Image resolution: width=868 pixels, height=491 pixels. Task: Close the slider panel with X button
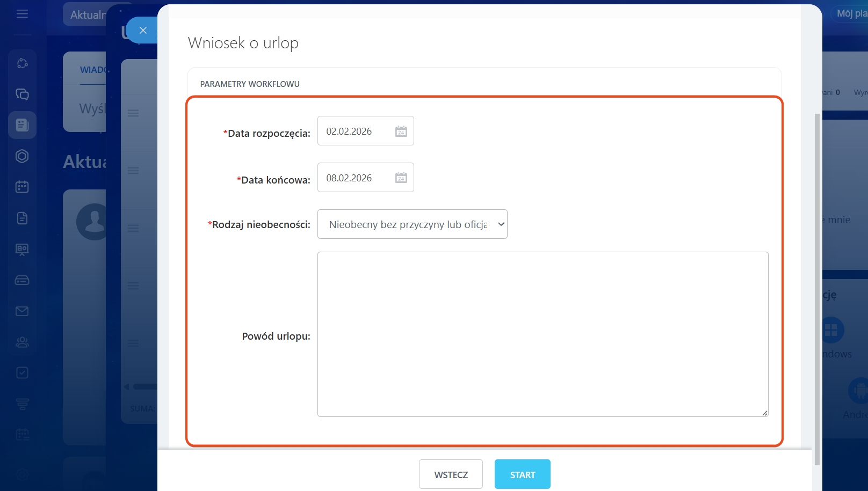tap(143, 31)
